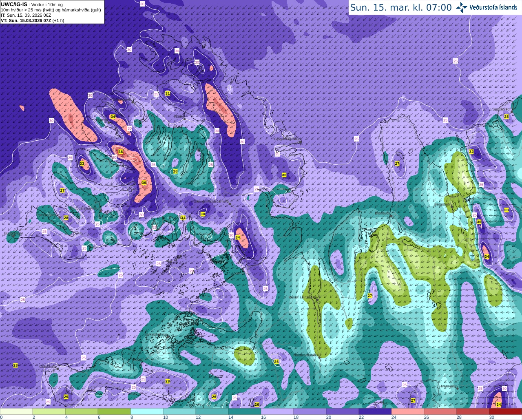Viewport: 522px width, 420px height.
Task: Pick the violet 20–22 m/s legend swatch
Action: (x=343, y=411)
